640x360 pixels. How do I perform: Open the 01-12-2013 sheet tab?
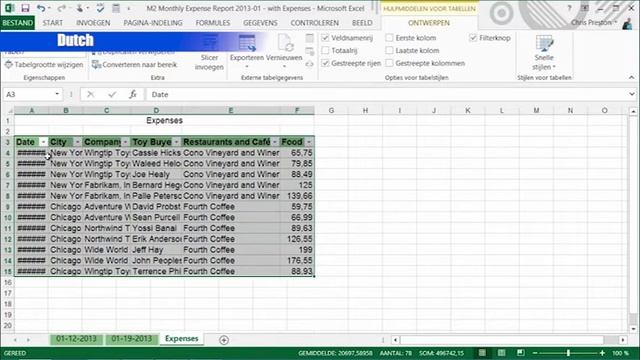(76, 339)
